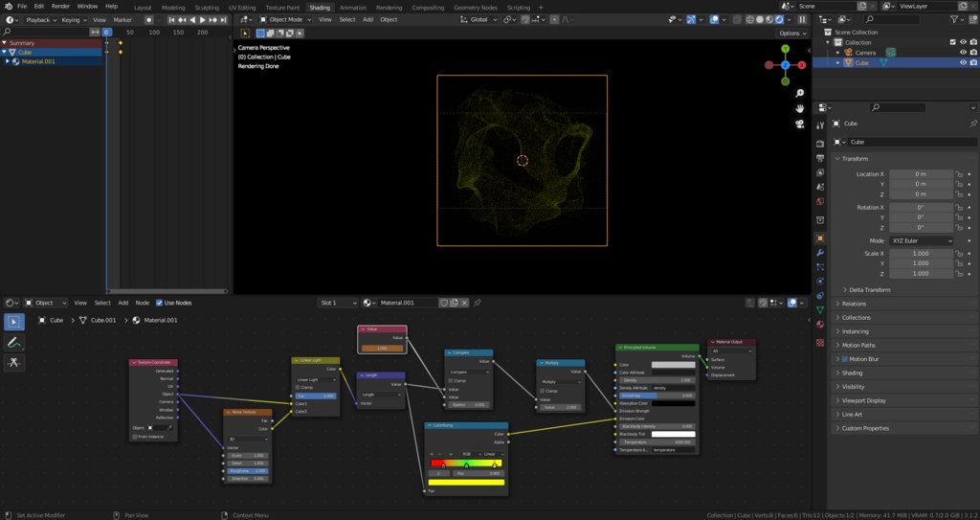Open the Output properties tab
This screenshot has height=520, width=980.
(820, 158)
